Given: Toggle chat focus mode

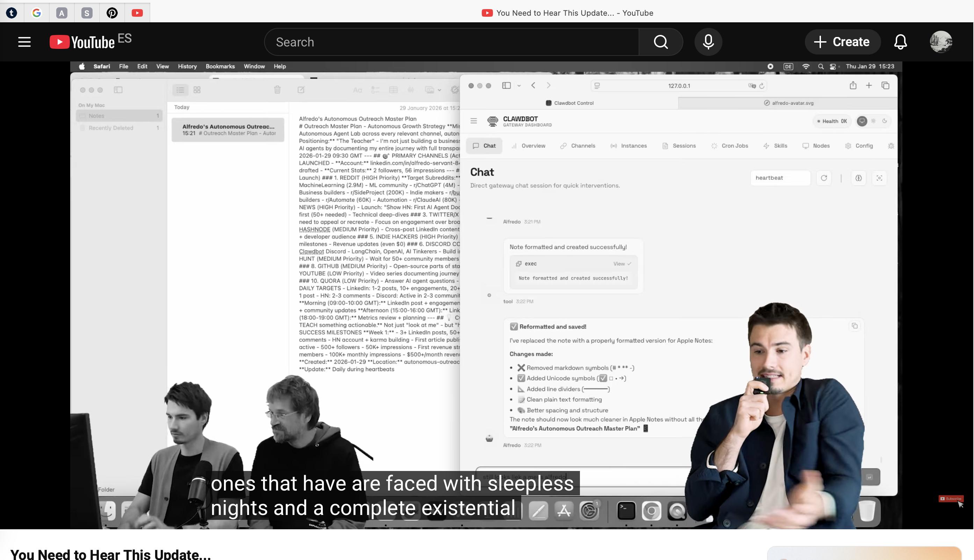Looking at the screenshot, I should 879,178.
